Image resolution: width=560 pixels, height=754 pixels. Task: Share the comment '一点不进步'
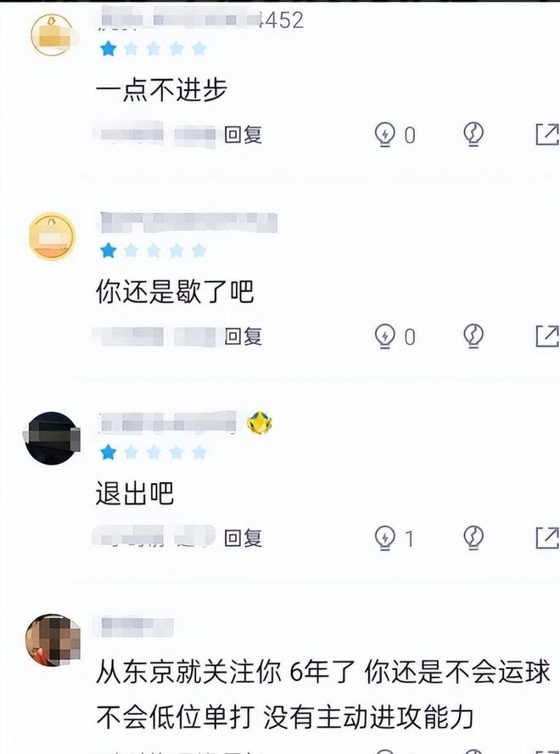point(547,134)
